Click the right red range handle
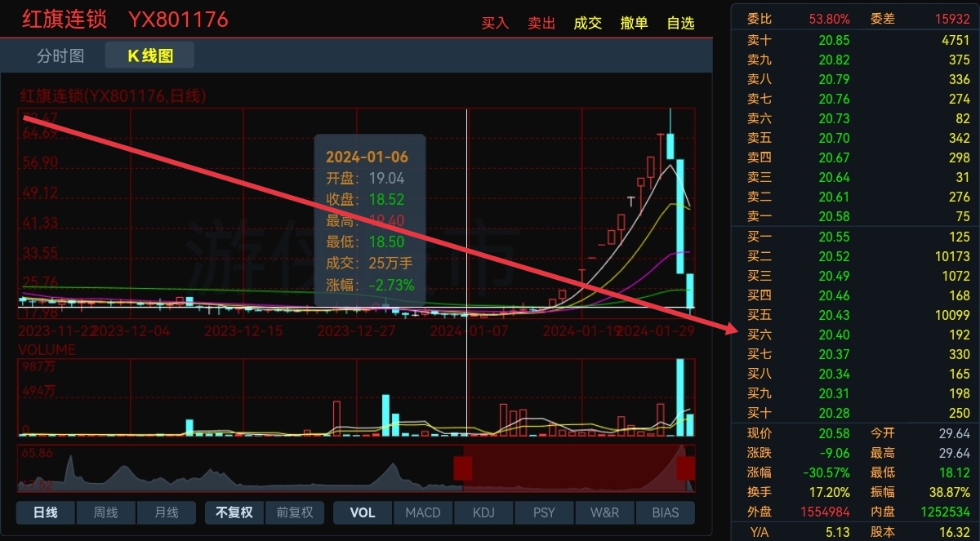980x541 pixels. [x=686, y=468]
